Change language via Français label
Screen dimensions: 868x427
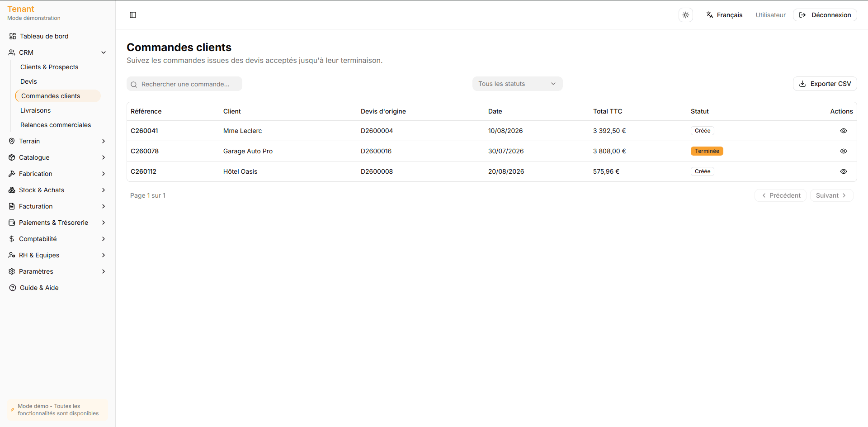(x=730, y=15)
